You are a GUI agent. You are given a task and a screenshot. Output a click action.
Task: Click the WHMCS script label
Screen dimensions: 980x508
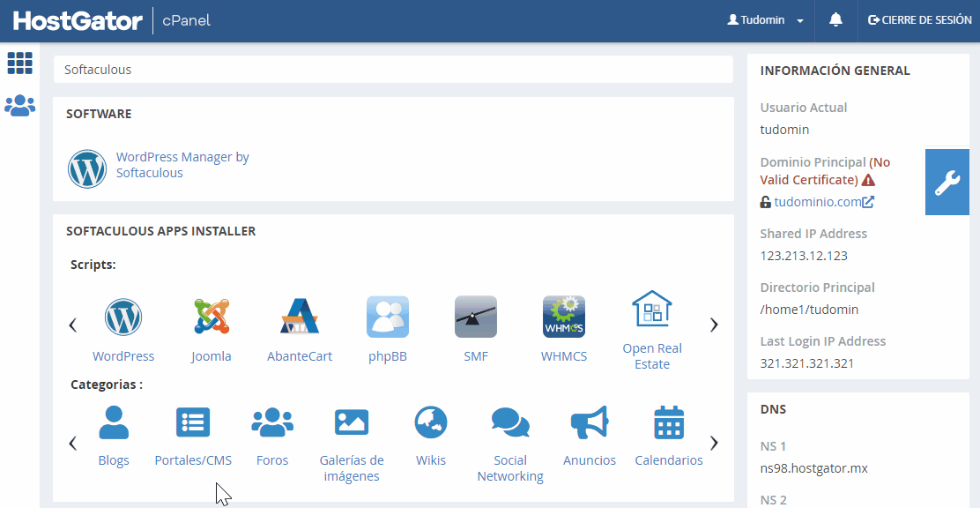564,356
